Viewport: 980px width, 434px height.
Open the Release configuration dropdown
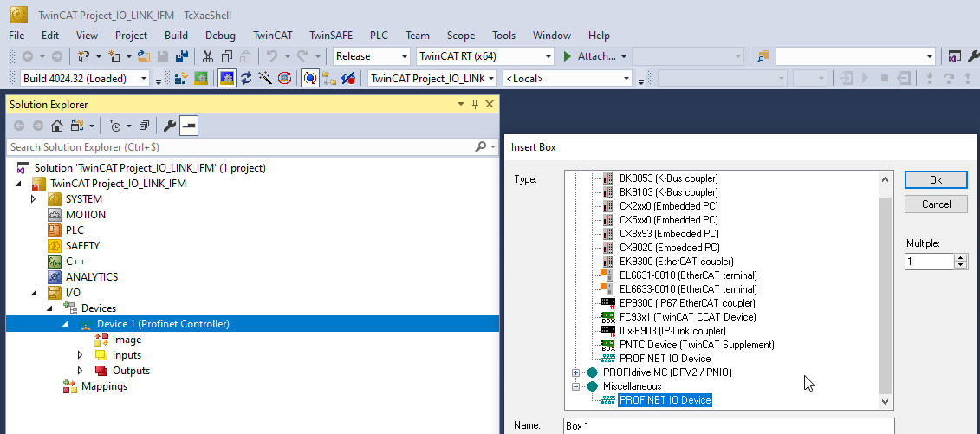pos(372,56)
